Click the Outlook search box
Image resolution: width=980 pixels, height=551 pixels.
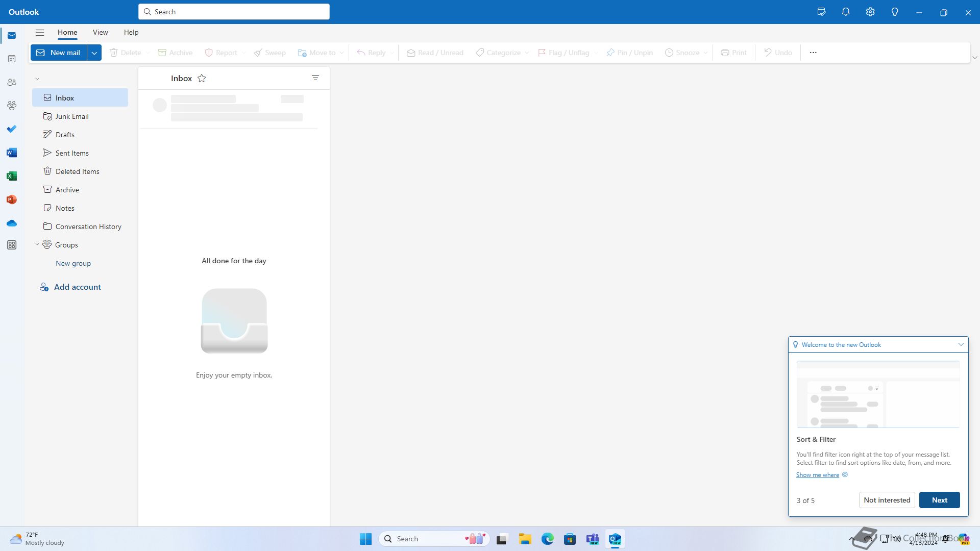234,12
